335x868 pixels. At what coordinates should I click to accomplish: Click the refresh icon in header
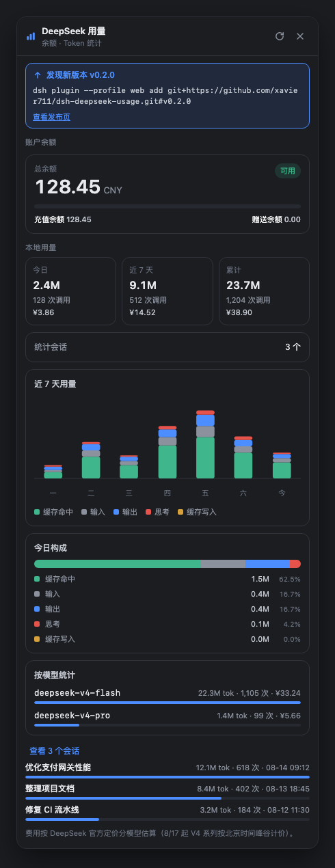(279, 36)
